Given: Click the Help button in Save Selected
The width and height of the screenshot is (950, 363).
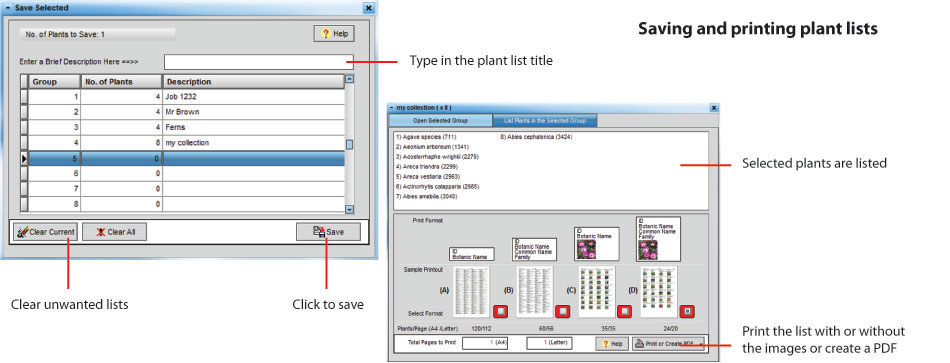Looking at the screenshot, I should point(334,34).
